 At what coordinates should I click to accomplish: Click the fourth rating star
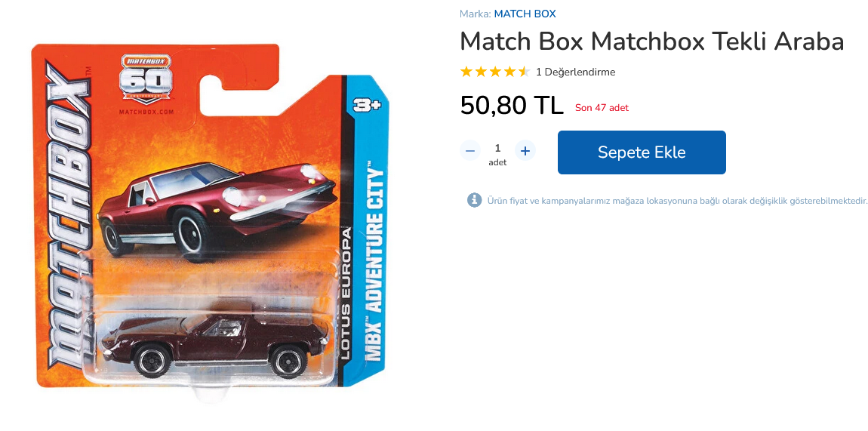pos(509,72)
